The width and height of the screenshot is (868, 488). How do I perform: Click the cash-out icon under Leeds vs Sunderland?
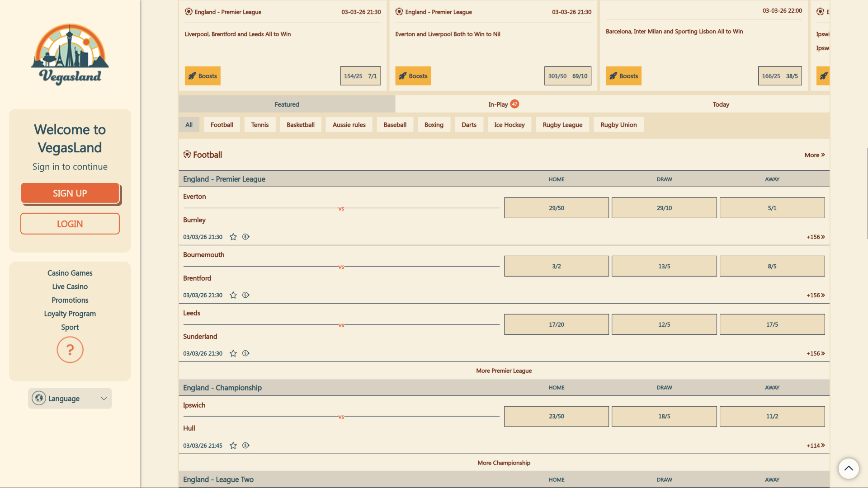[246, 353]
